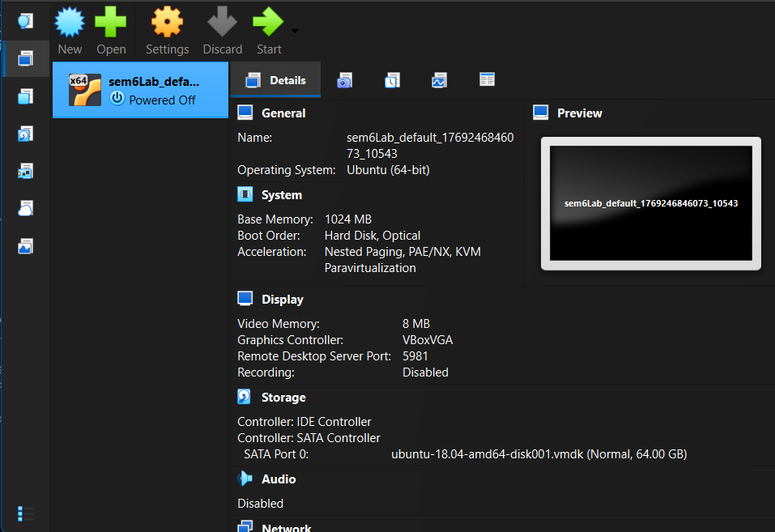Screen dimensions: 775x532
Task: Open the Activity tab with graph icon
Action: (x=439, y=80)
